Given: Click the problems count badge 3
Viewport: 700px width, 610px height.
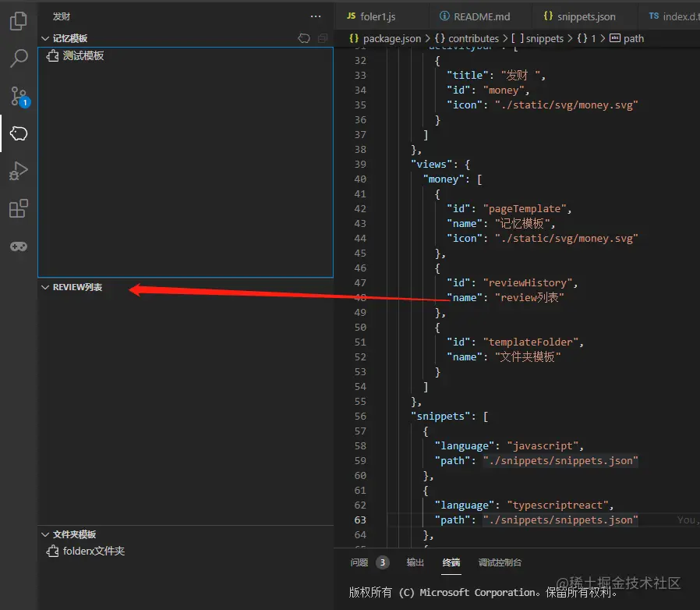Looking at the screenshot, I should [383, 562].
